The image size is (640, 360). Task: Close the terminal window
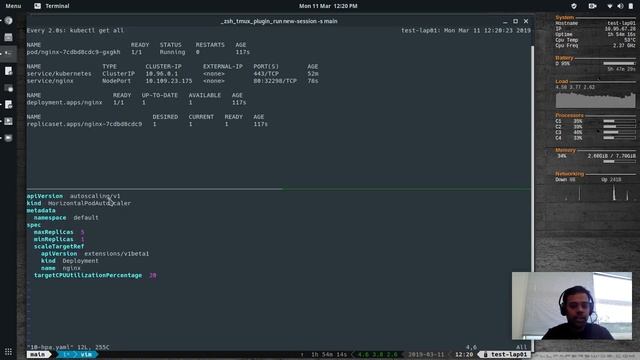526,21
